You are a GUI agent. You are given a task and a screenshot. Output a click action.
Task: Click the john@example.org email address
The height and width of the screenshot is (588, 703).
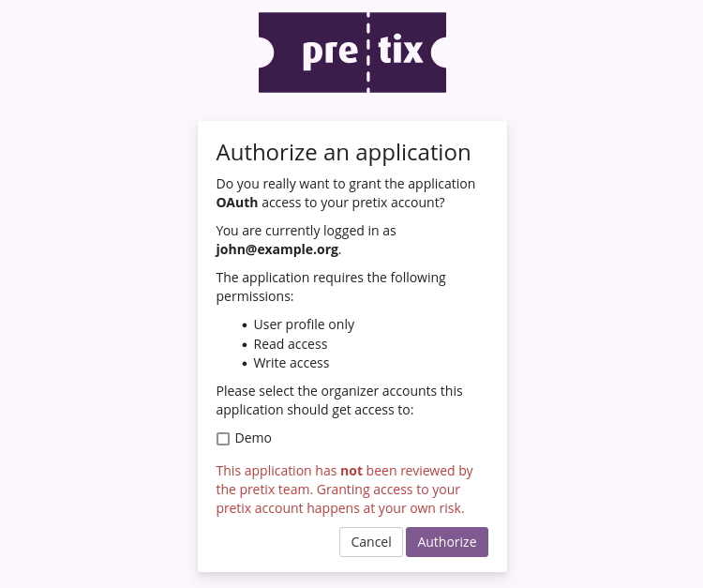click(277, 249)
